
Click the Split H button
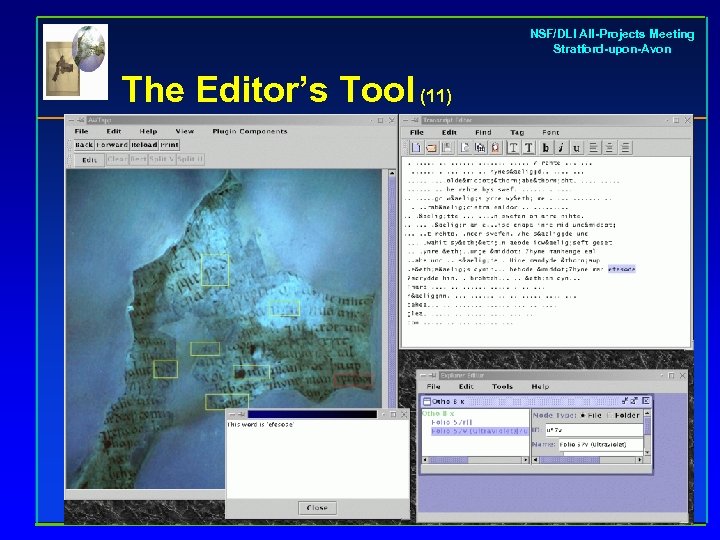pos(190,159)
